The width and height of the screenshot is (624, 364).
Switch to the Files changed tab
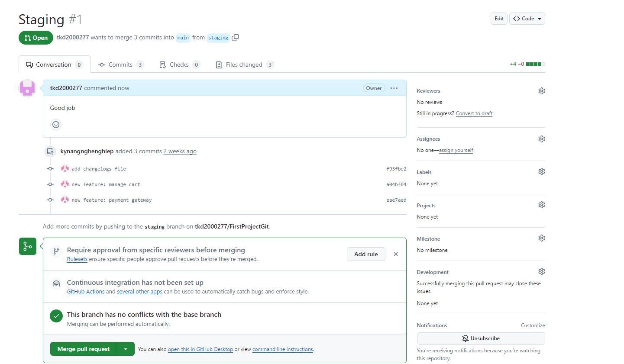coord(244,65)
